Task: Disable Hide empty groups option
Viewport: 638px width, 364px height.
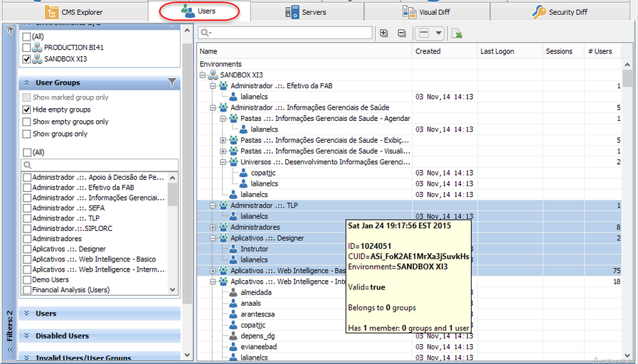Action: coord(26,109)
